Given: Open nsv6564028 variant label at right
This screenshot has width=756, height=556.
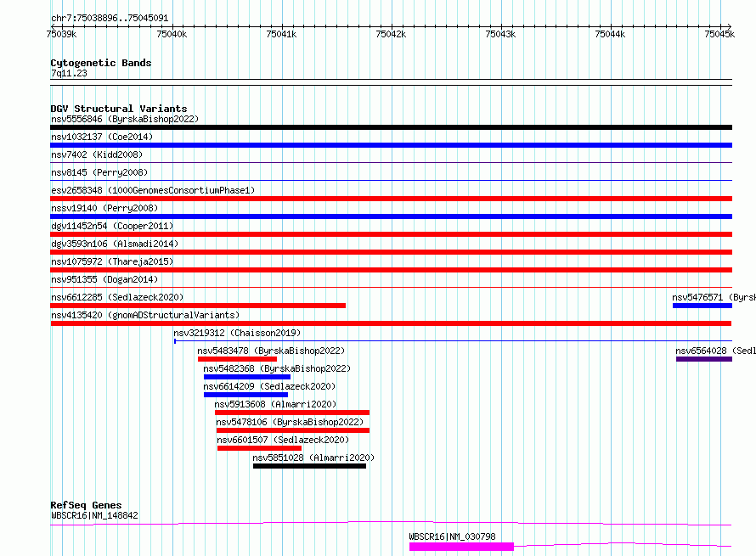Looking at the screenshot, I should (715, 351).
